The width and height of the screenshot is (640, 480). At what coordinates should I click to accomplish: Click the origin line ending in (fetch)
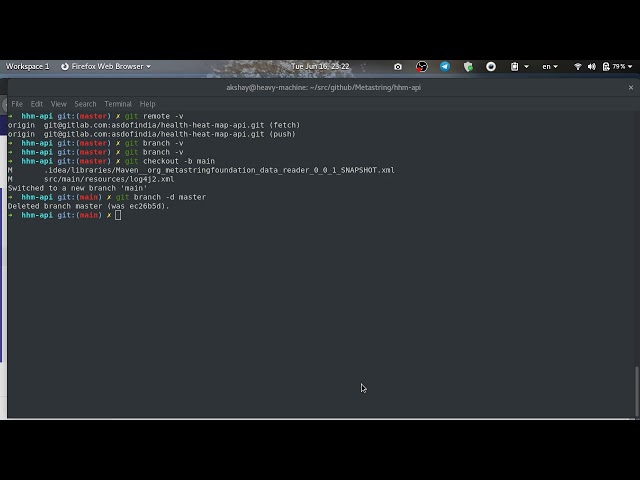154,125
